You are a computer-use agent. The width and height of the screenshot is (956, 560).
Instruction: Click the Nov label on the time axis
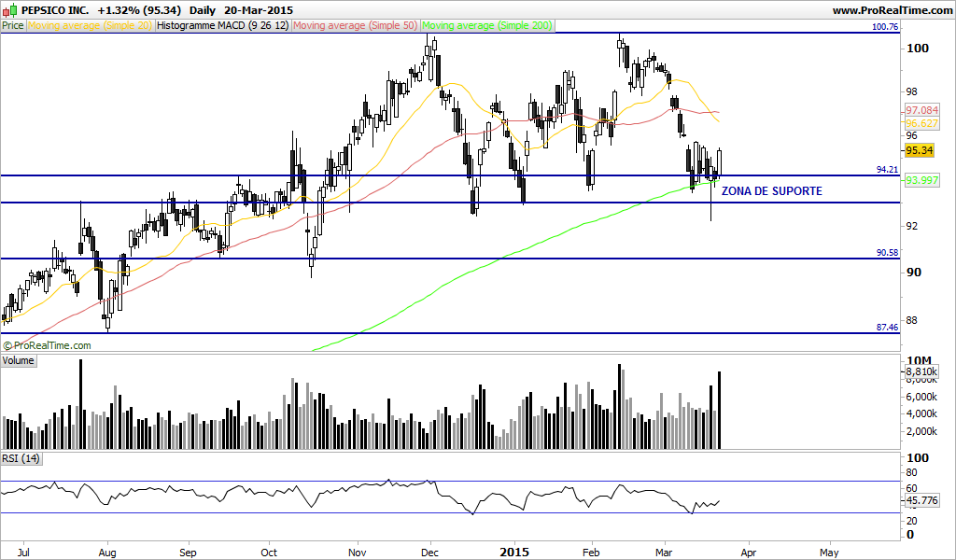[358, 553]
